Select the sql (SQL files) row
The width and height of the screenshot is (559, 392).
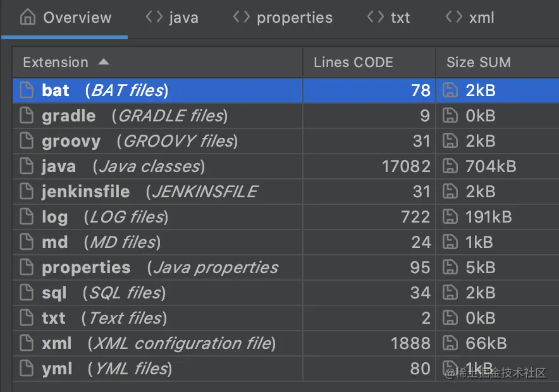[286, 293]
